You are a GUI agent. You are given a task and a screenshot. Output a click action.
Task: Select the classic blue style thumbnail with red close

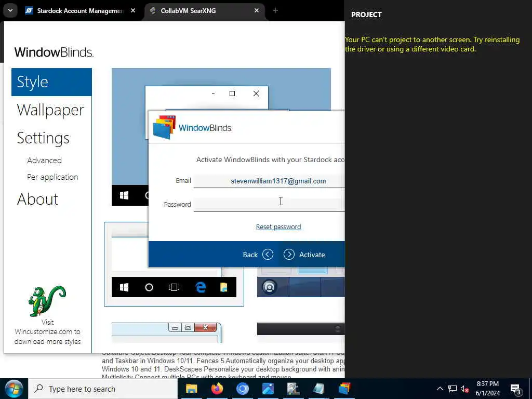pyautogui.click(x=167, y=332)
